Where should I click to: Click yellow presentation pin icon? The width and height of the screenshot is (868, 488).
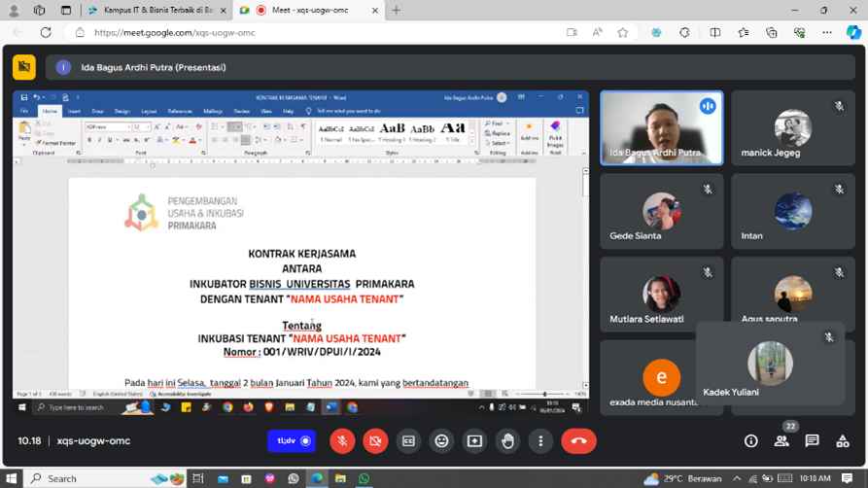point(24,67)
